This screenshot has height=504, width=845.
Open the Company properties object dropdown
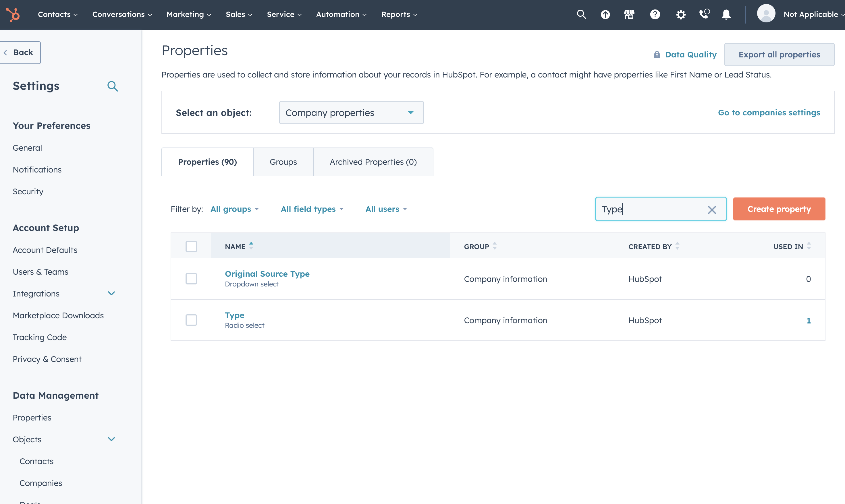(351, 113)
